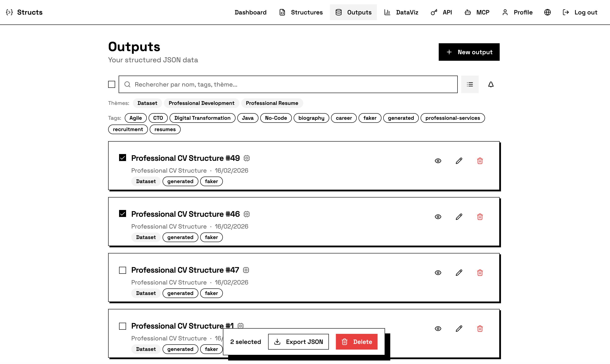Uncheck Professional CV Structure #49
Screen dimensions: 610x364
click(122, 158)
